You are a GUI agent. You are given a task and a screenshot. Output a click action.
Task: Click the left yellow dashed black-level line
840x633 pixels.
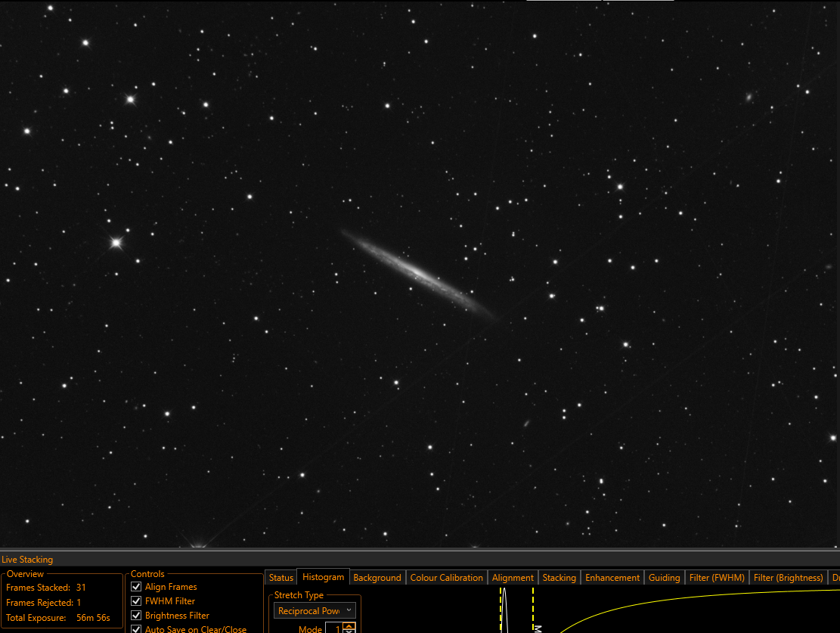tap(501, 610)
